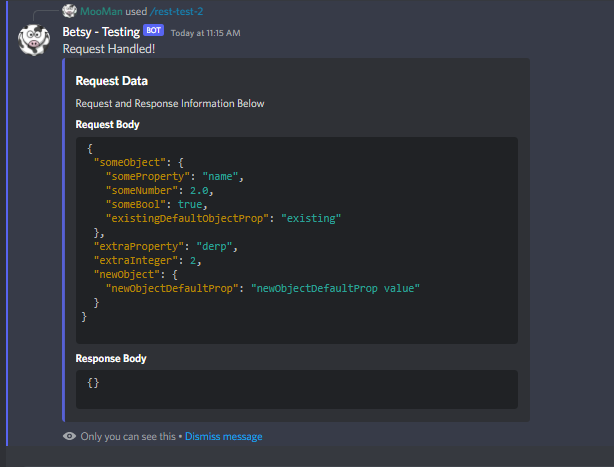The height and width of the screenshot is (467, 614).
Task: Click the Only you can see this text
Action: [128, 437]
